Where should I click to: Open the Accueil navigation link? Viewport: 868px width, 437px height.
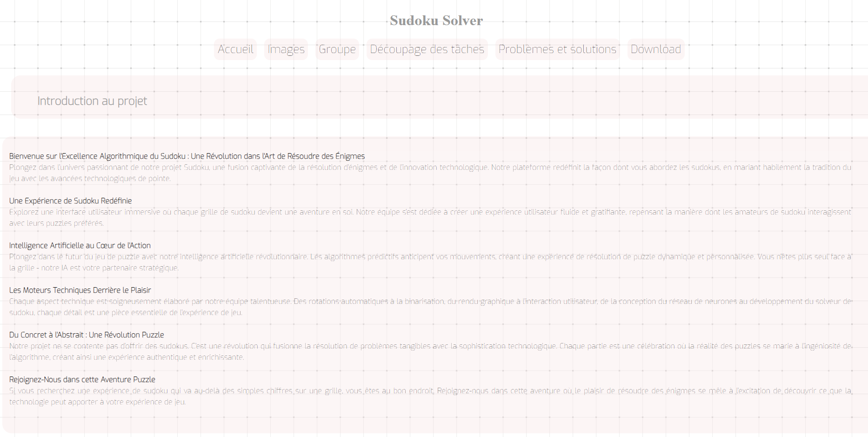[235, 49]
